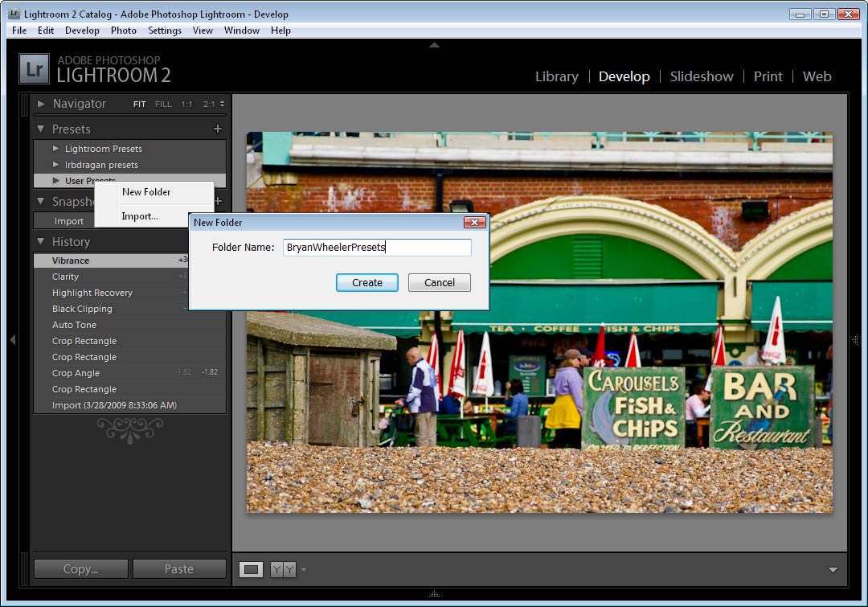The width and height of the screenshot is (868, 607).
Task: Choose Import... from context menu
Action: [x=141, y=216]
